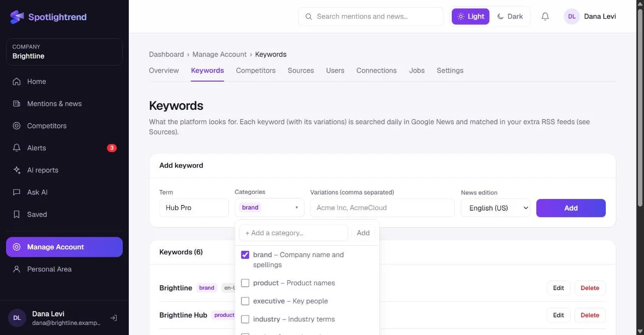Check the industry category checkbox
The width and height of the screenshot is (644, 335).
(245, 319)
